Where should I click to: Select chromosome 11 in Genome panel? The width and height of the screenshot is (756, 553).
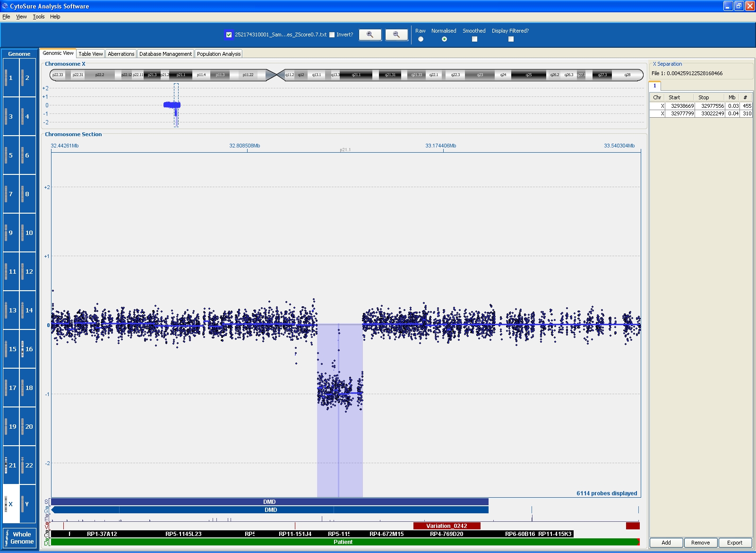click(11, 271)
